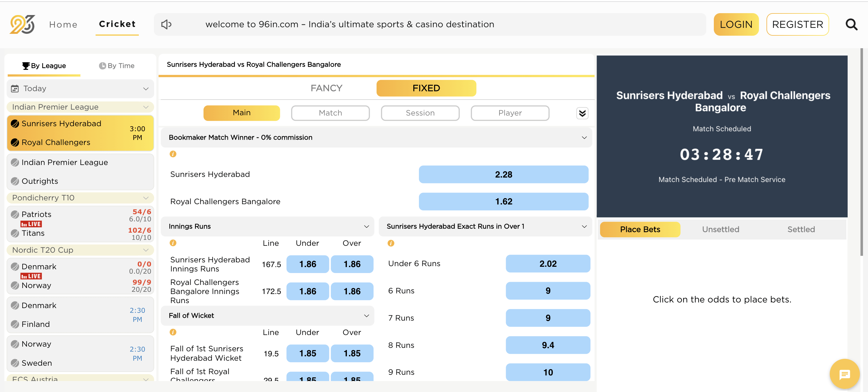This screenshot has width=868, height=392.
Task: Click the trophy icon on By League
Action: coord(26,66)
